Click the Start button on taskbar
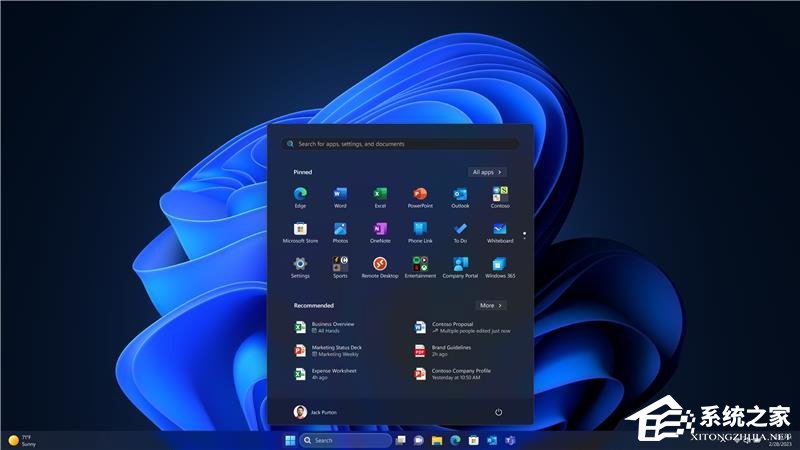The height and width of the screenshot is (450, 800). point(290,440)
